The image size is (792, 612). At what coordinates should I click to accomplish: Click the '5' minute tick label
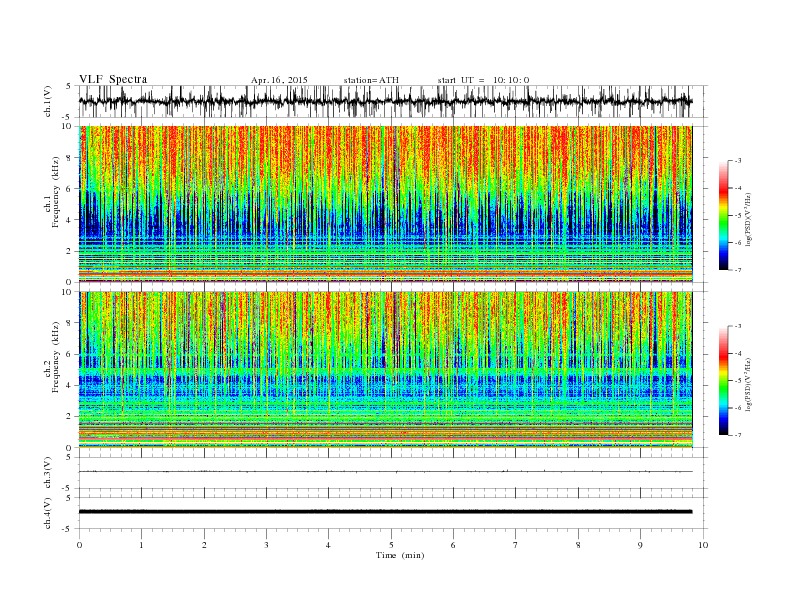391,545
